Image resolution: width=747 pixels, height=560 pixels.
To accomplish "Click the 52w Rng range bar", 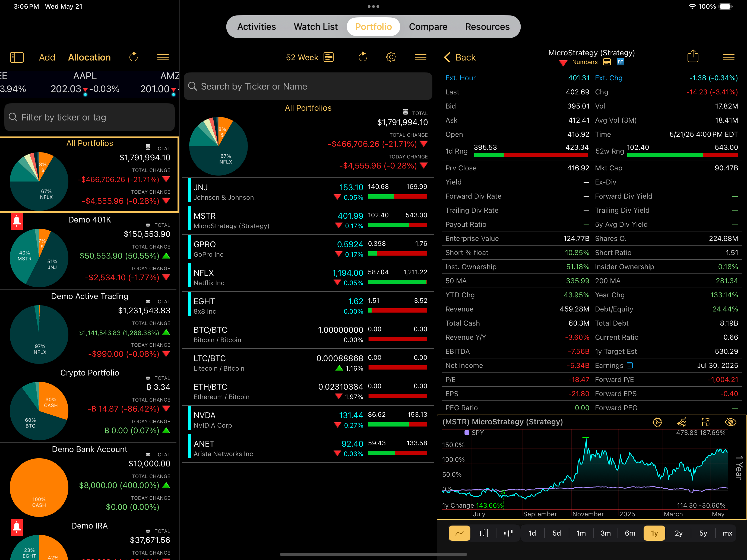I will (x=682, y=155).
